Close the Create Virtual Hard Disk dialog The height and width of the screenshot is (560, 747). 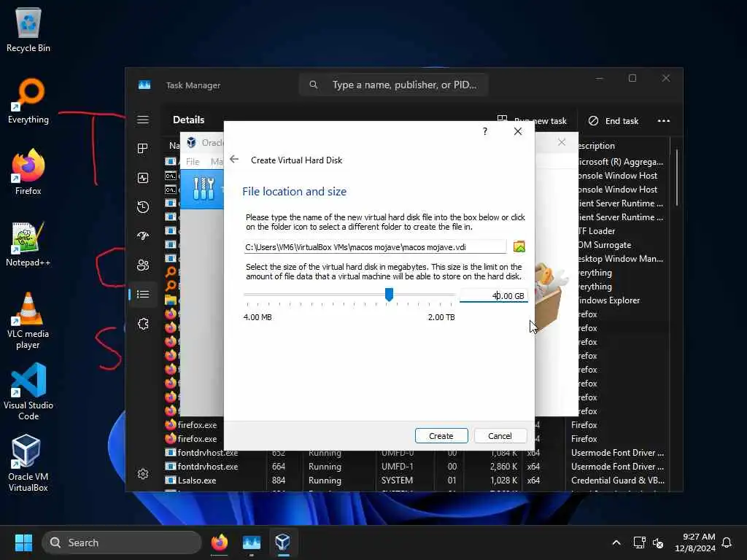pyautogui.click(x=518, y=131)
